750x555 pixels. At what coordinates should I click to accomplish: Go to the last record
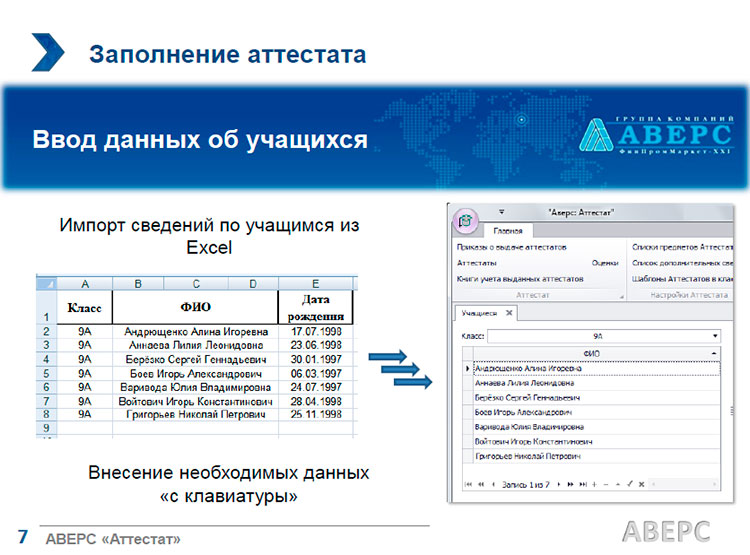pos(583,485)
